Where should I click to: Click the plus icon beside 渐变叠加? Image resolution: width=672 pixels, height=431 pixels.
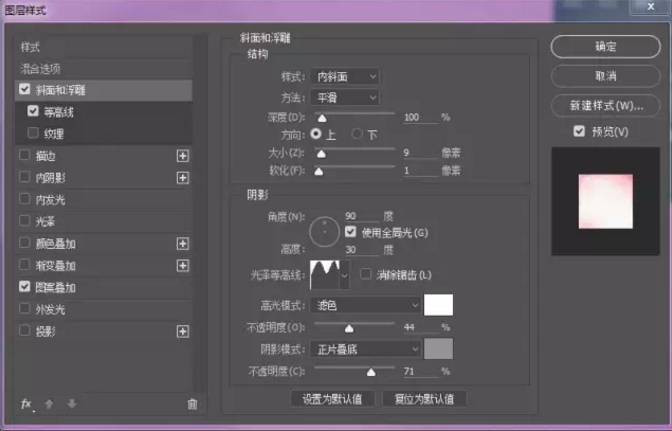[183, 266]
